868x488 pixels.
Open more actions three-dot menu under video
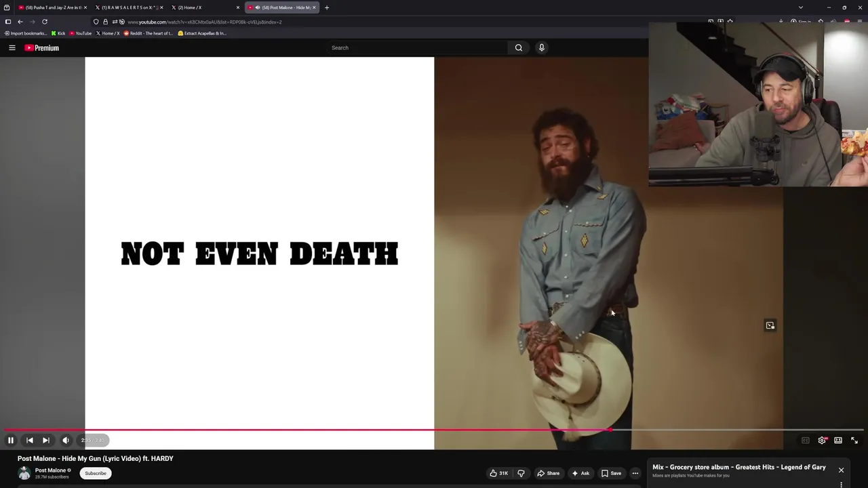(x=635, y=473)
